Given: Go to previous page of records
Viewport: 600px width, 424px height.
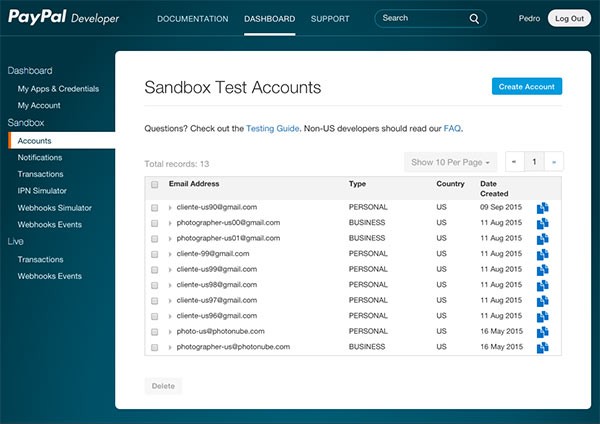Looking at the screenshot, I should 514,162.
